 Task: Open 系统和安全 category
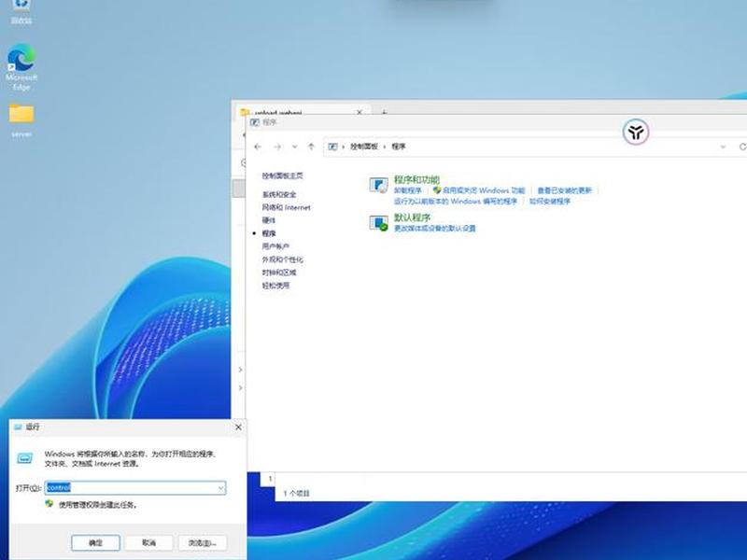(279, 194)
